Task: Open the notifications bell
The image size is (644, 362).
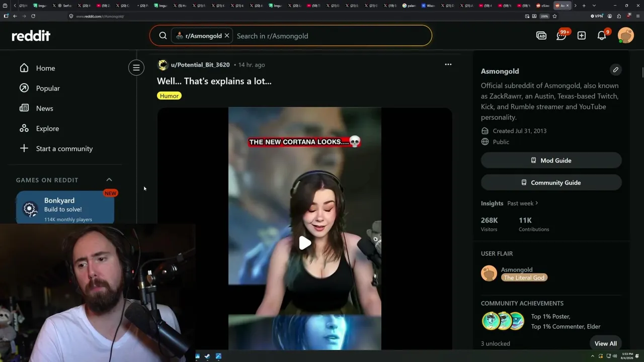Action: tap(602, 36)
